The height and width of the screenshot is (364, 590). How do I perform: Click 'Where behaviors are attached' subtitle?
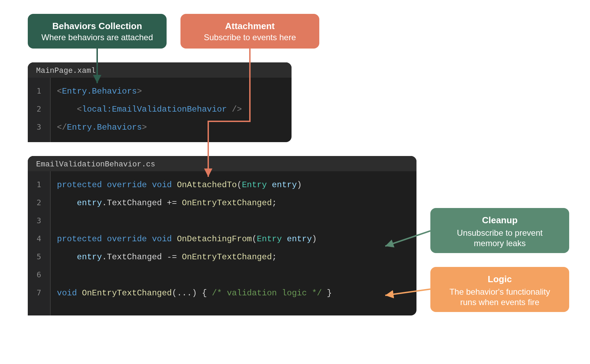[x=97, y=37]
